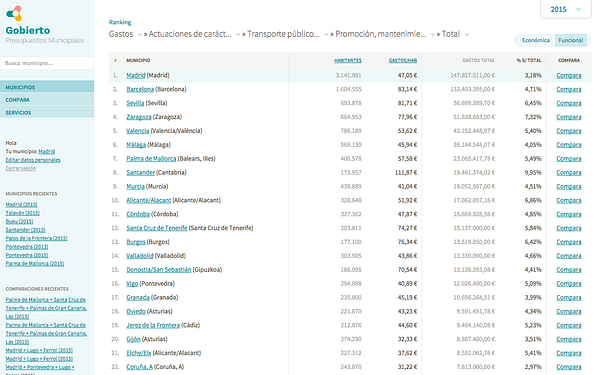Open the Compara sidebar section
This screenshot has width=600, height=375.
pyautogui.click(x=47, y=100)
